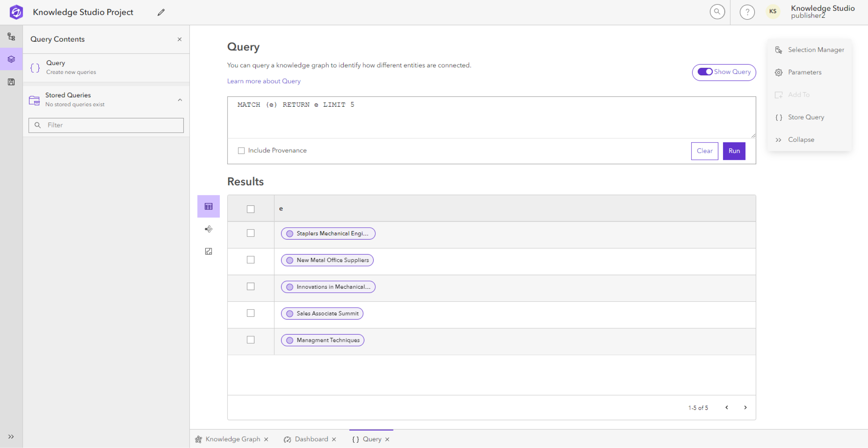The image size is (868, 448).
Task: Enable the Include Provenance checkbox
Action: [x=241, y=150]
